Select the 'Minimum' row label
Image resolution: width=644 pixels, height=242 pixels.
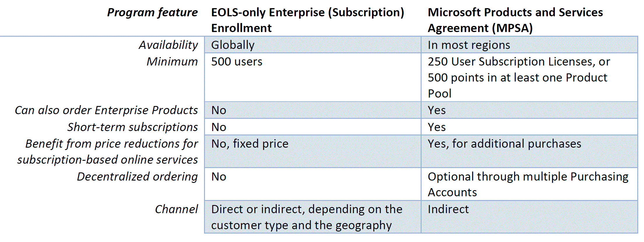(172, 62)
